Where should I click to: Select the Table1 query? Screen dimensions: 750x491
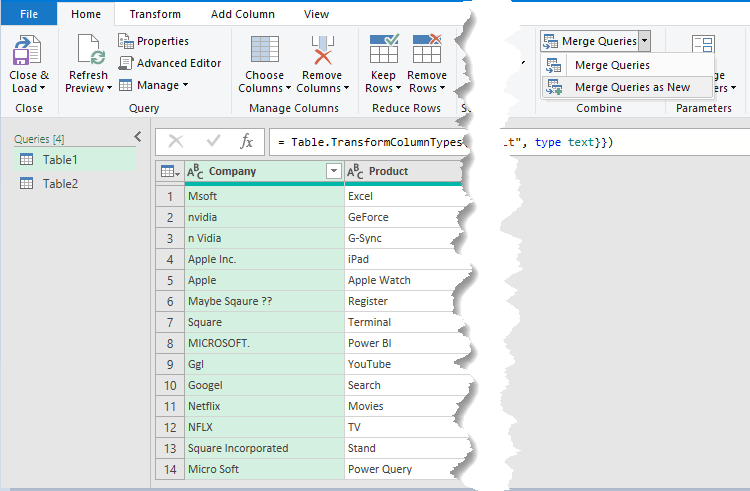click(x=76, y=160)
